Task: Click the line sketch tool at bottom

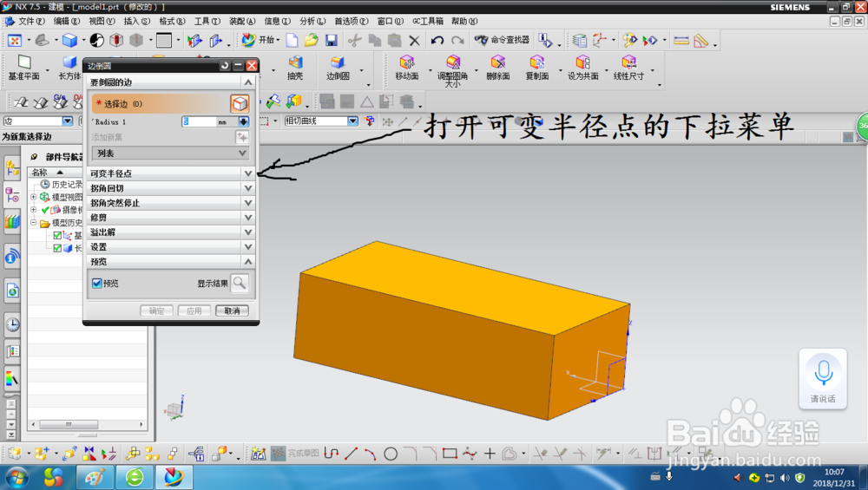Action: point(351,454)
